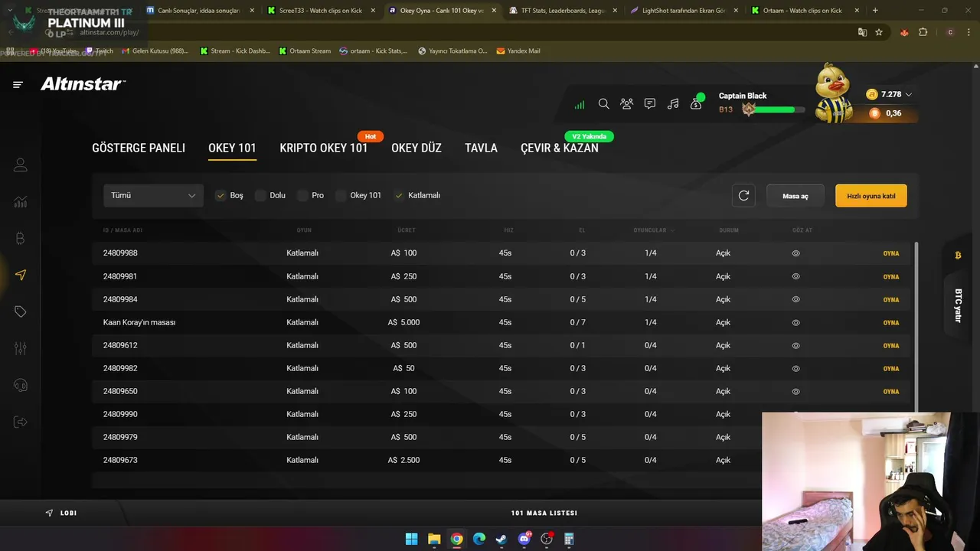980x551 pixels.
Task: Open the settings sliders sidebar icon
Action: coord(21,348)
